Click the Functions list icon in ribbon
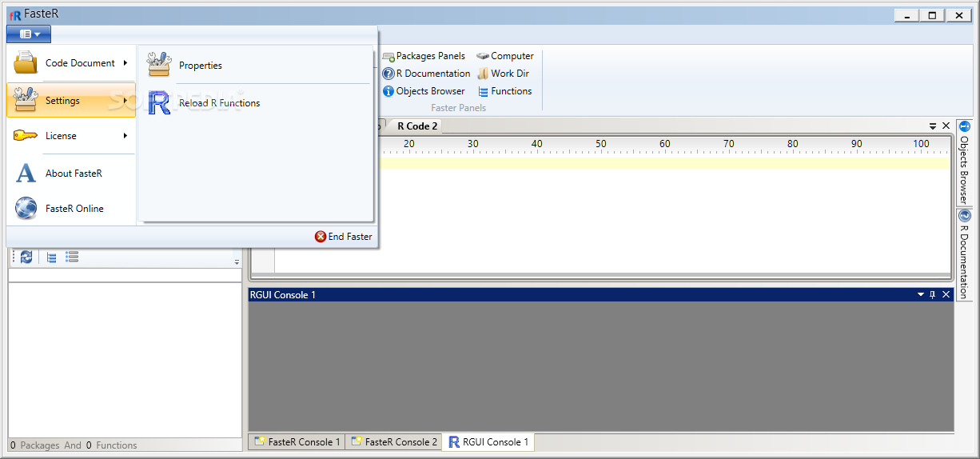The height and width of the screenshot is (459, 980). point(483,91)
